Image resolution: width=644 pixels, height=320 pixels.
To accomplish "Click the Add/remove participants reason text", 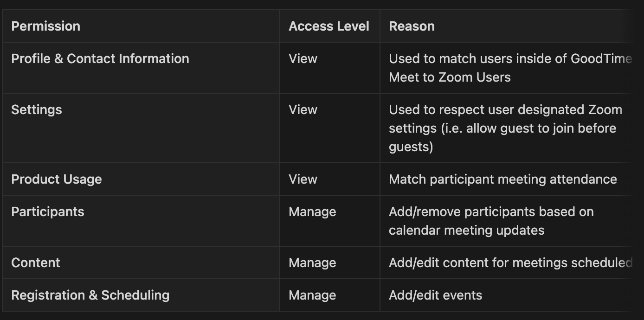I will (x=491, y=221).
